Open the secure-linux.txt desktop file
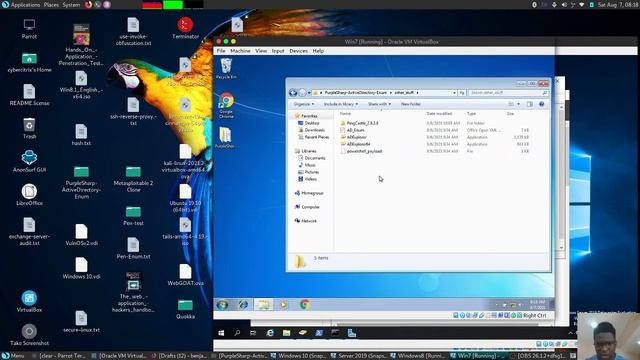 coord(81,322)
